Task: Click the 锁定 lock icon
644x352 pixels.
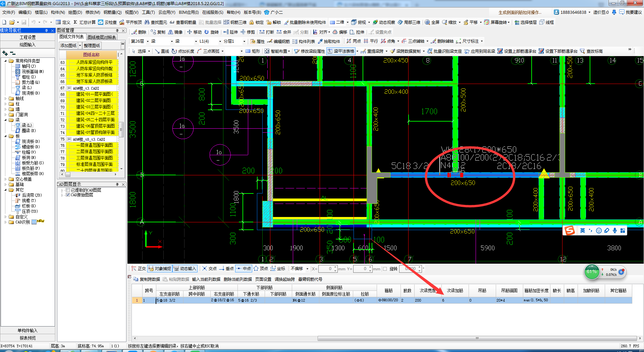Action: tap(257, 22)
